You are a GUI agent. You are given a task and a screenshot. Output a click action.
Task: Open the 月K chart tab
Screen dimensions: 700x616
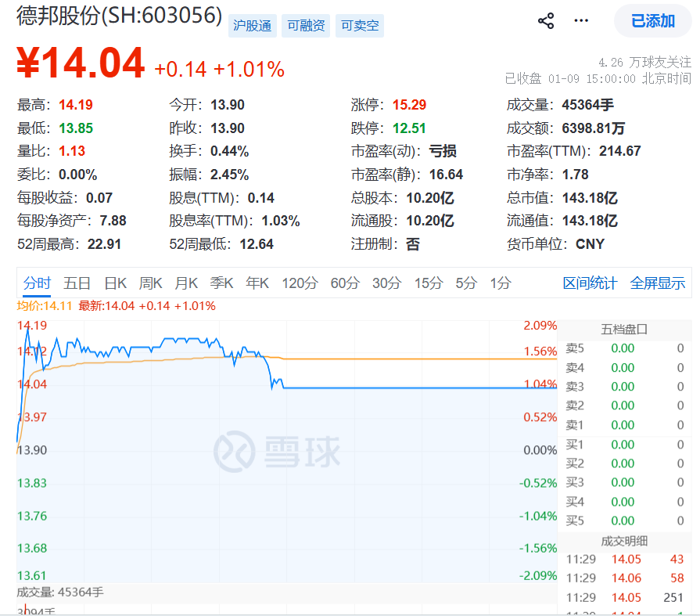click(x=186, y=283)
